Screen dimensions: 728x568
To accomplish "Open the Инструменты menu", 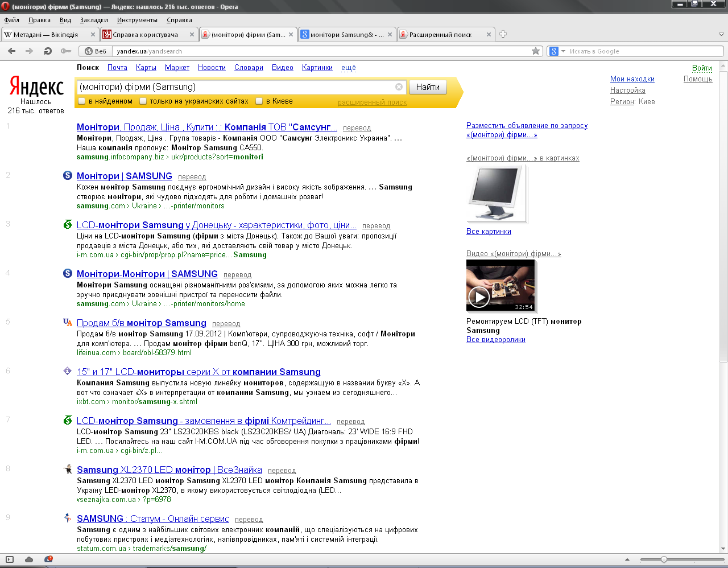I will pyautogui.click(x=137, y=20).
